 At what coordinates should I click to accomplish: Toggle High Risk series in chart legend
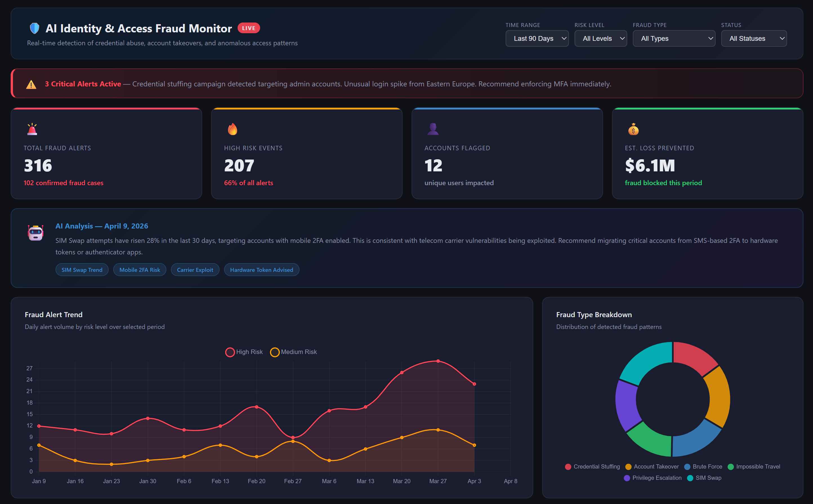click(x=244, y=352)
